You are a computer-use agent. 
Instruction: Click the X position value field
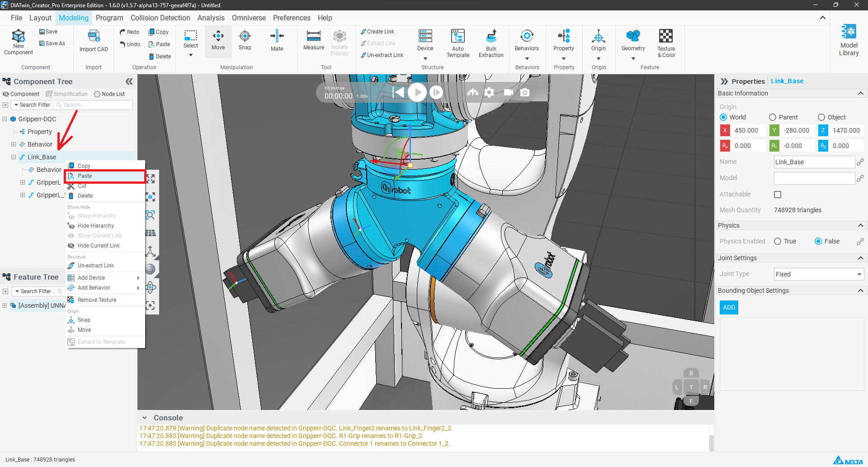point(749,130)
